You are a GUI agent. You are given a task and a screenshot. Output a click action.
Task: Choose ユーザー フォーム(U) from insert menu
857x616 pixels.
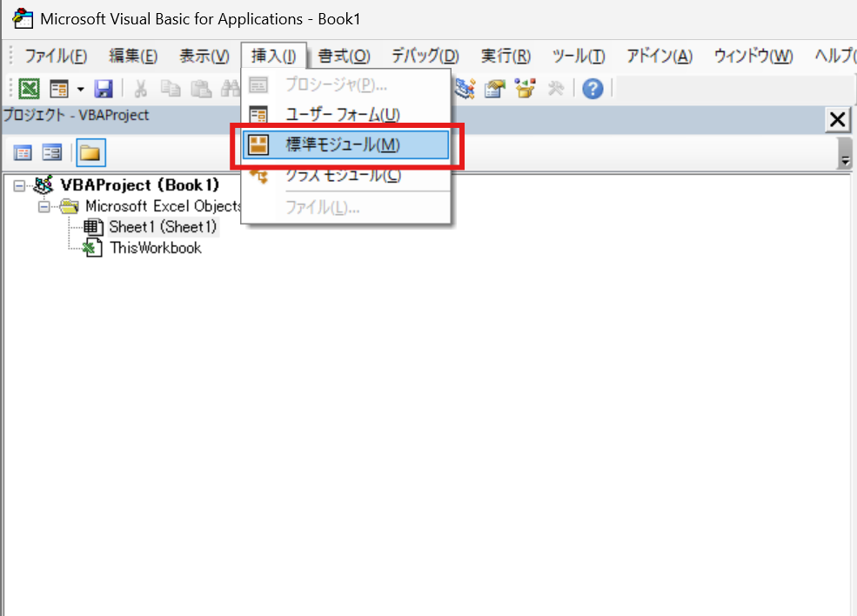pyautogui.click(x=346, y=115)
